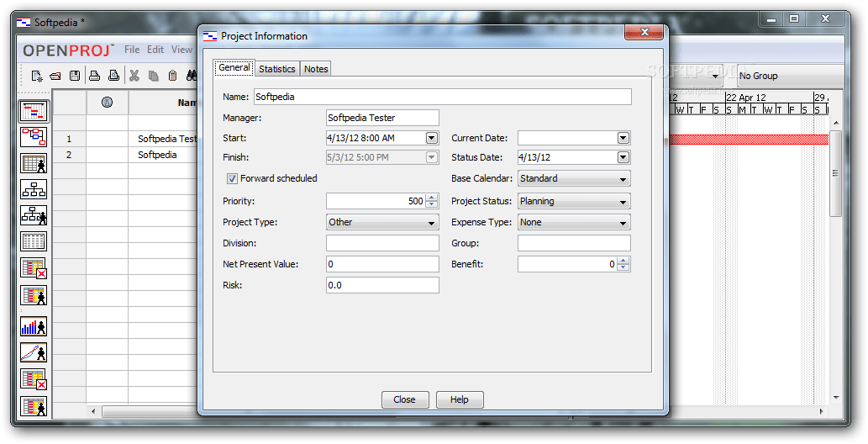Select the General tab
The height and width of the screenshot is (444, 868).
(234, 67)
